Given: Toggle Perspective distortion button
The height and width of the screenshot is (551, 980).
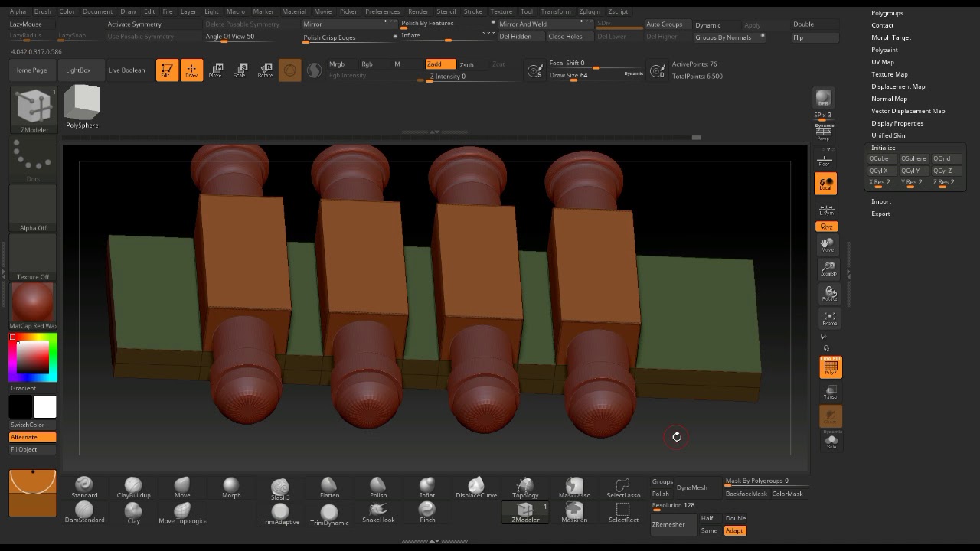Looking at the screenshot, I should (x=824, y=132).
